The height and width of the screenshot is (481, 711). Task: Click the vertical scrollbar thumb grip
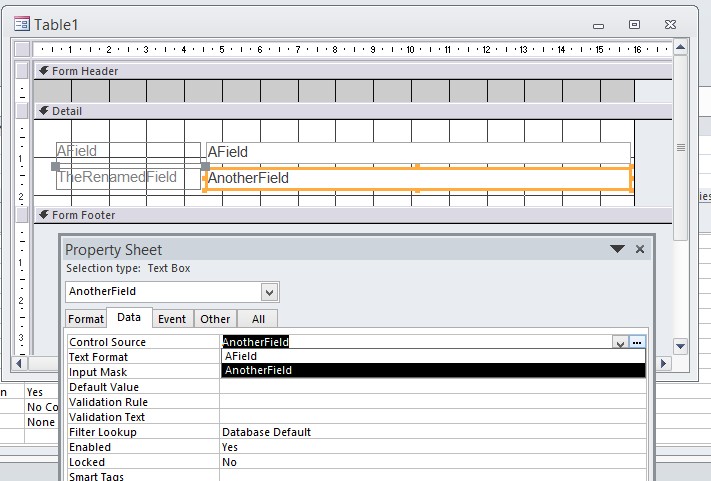coord(680,147)
